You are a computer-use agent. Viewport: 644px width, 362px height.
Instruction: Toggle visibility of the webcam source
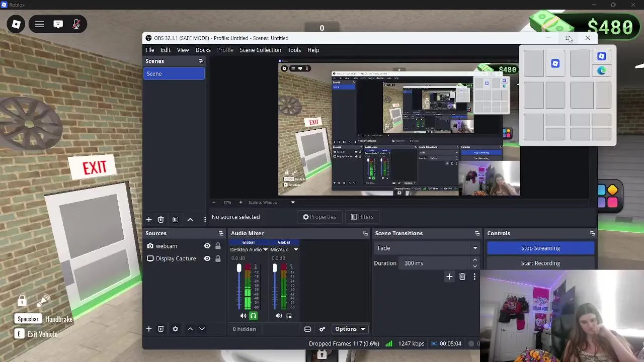[x=207, y=246]
